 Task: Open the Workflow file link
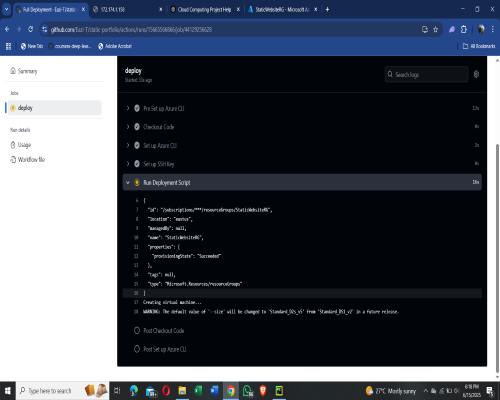pyautogui.click(x=31, y=159)
